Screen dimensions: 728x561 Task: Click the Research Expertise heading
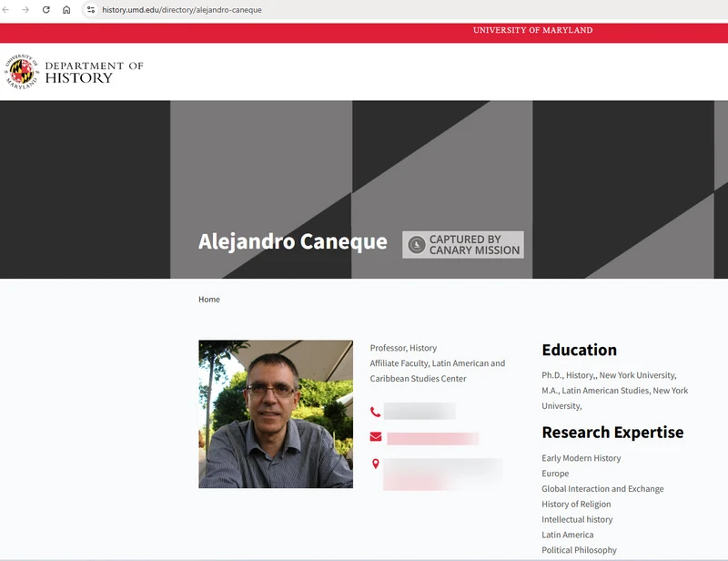point(612,433)
